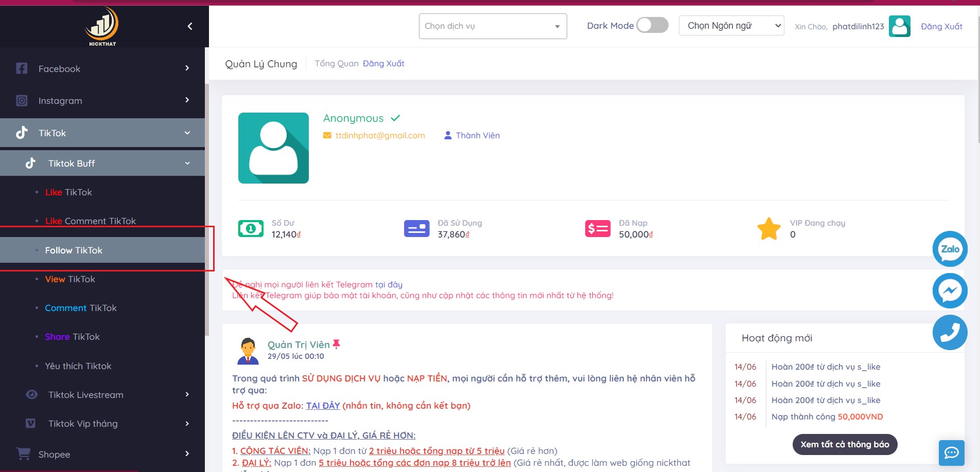Expand the Instagram menu

point(187,100)
